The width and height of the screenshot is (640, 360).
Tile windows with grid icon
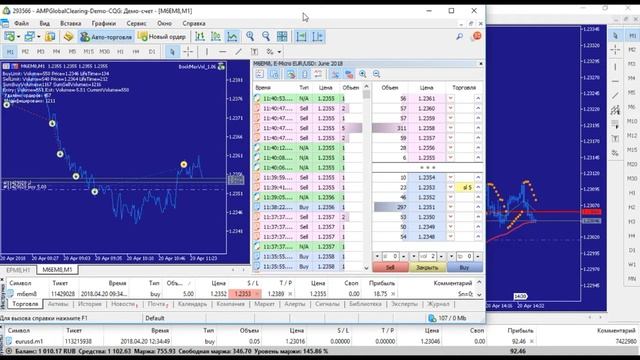282,37
